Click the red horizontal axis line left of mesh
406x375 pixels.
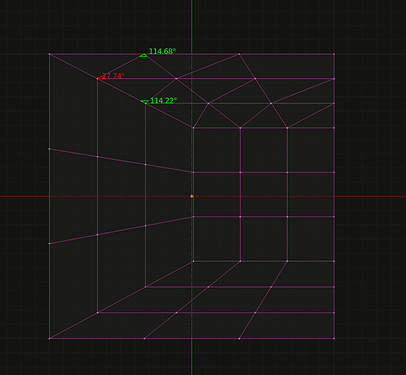click(x=24, y=196)
